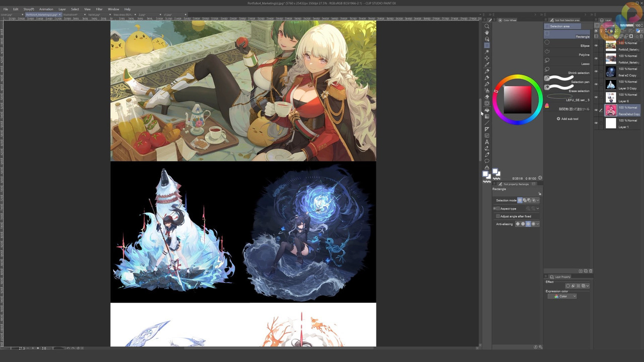Select the Move layer tool
644x362 pixels.
[487, 58]
